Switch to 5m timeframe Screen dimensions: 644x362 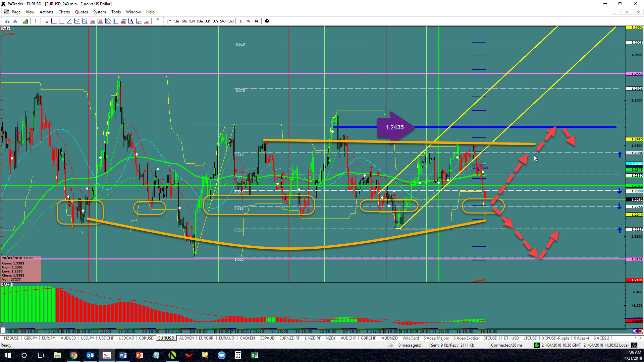[184, 21]
